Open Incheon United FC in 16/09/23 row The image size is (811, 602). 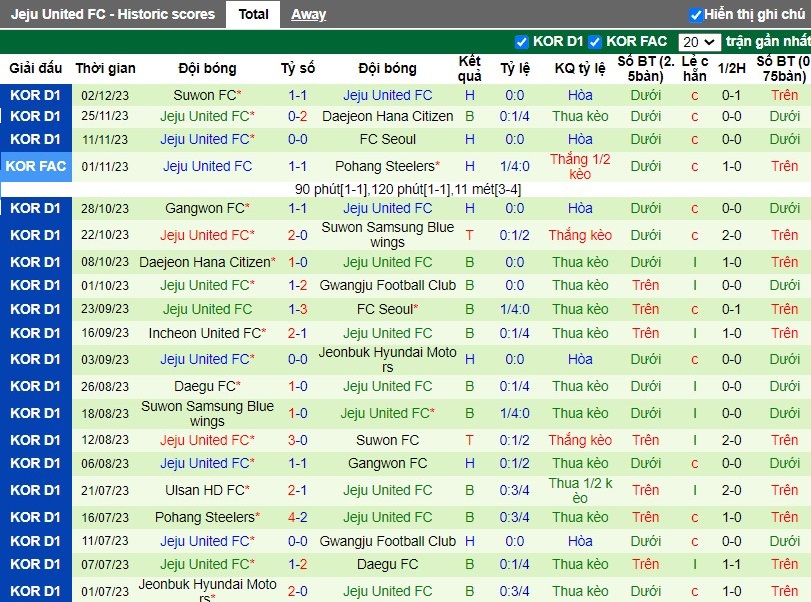point(205,333)
